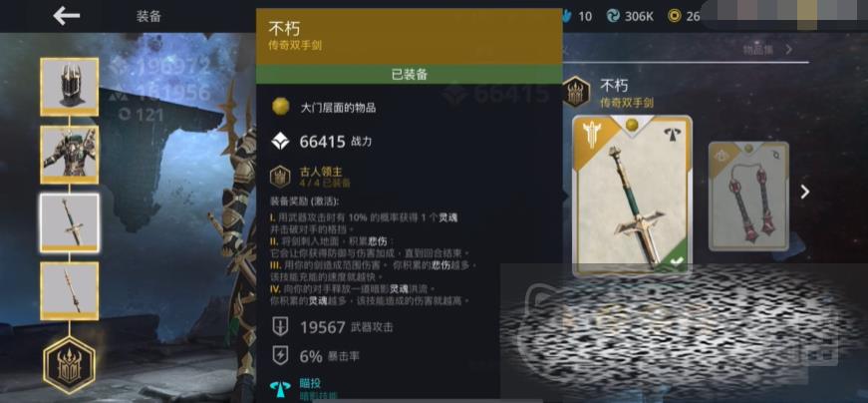Image resolution: width=868 pixels, height=403 pixels.
Task: Click the swirl currency icon near 306K
Action: pos(613,16)
